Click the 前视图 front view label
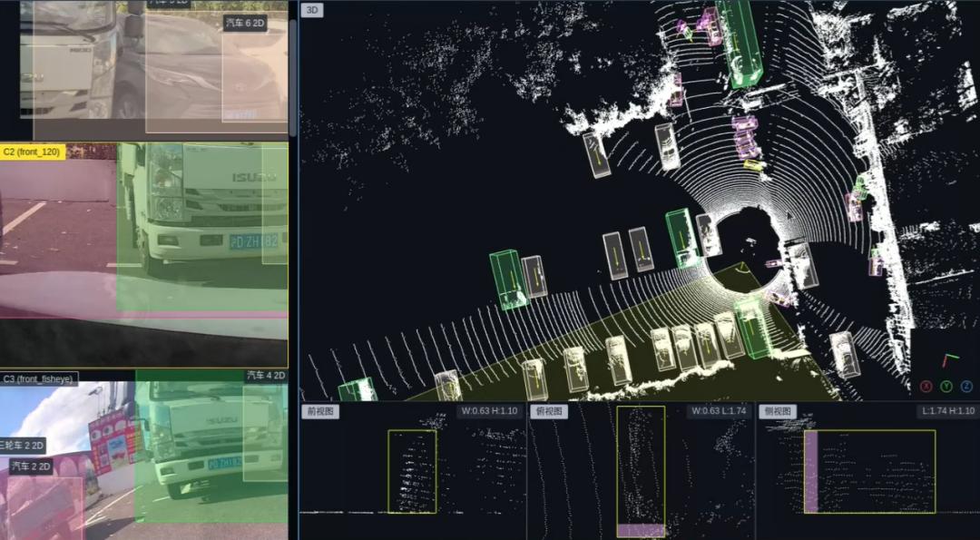The height and width of the screenshot is (540, 980). click(x=320, y=411)
